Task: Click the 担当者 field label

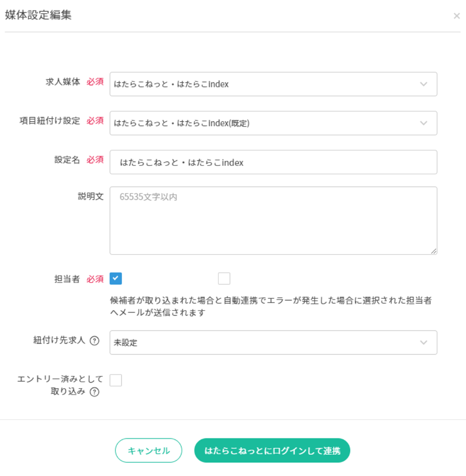Action: point(67,279)
